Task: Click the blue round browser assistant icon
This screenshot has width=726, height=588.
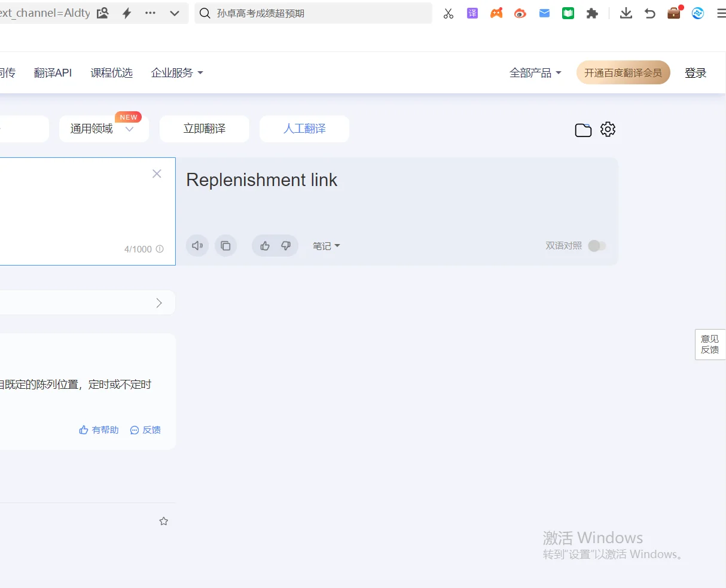Action: pos(698,13)
